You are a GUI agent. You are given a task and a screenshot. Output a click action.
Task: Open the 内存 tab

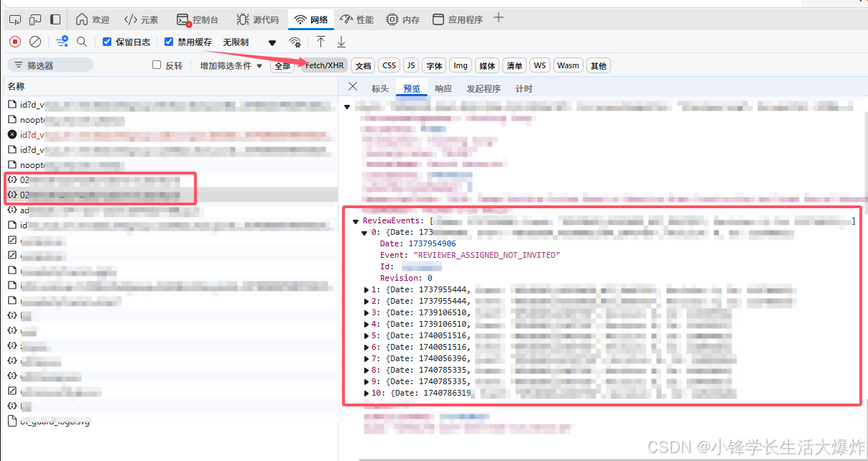(402, 19)
